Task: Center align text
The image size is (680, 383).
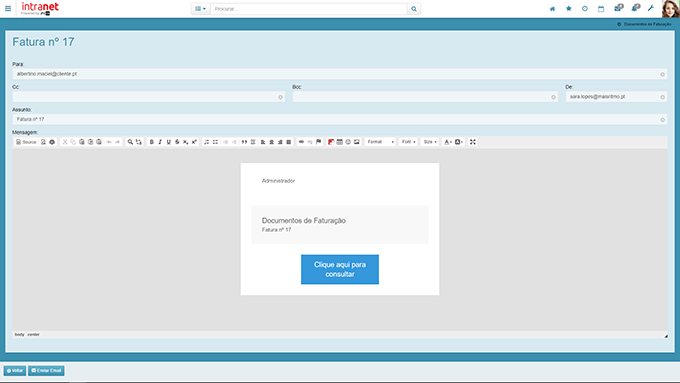Action: pos(271,142)
